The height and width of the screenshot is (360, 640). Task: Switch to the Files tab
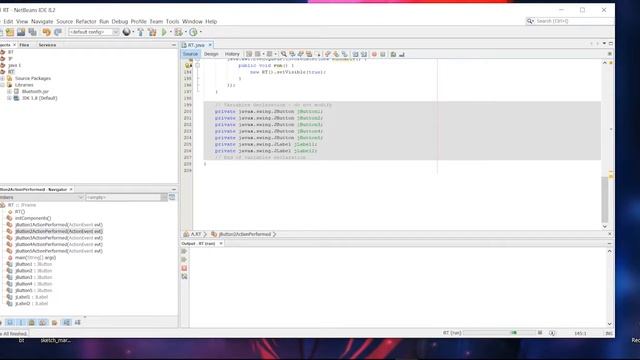[x=24, y=45]
